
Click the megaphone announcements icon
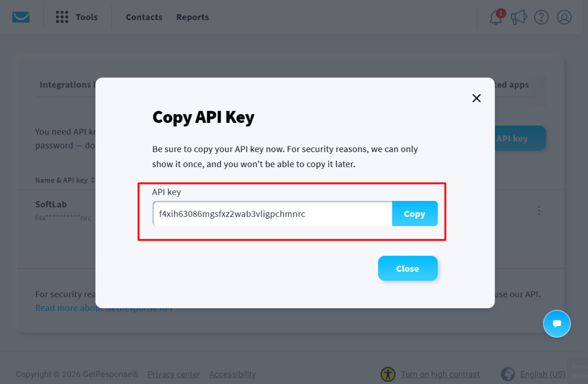coord(519,17)
